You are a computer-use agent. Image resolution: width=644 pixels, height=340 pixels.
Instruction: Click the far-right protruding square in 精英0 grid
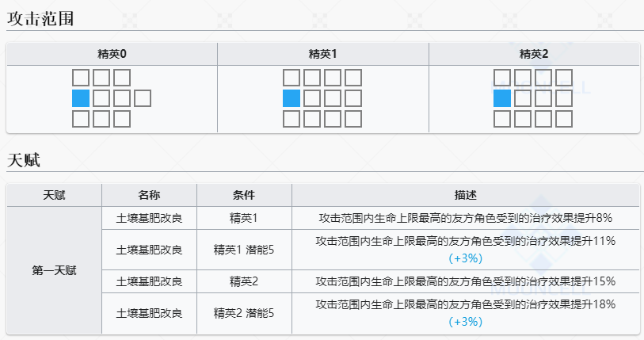point(143,98)
